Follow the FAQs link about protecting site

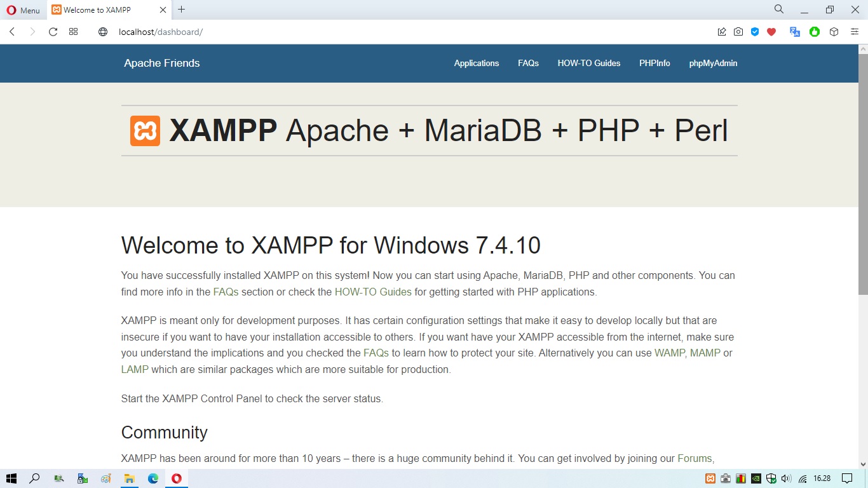[x=376, y=353]
